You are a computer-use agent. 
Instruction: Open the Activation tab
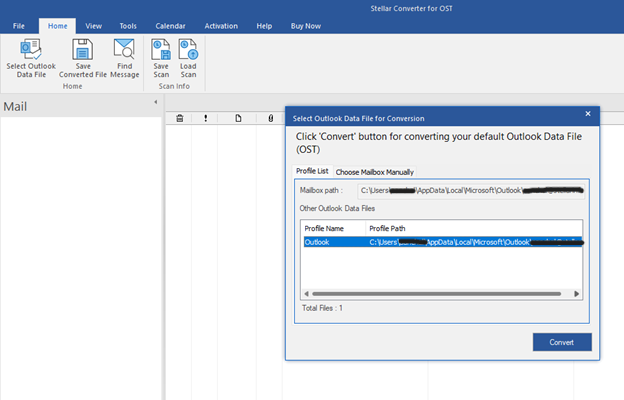[x=221, y=24]
